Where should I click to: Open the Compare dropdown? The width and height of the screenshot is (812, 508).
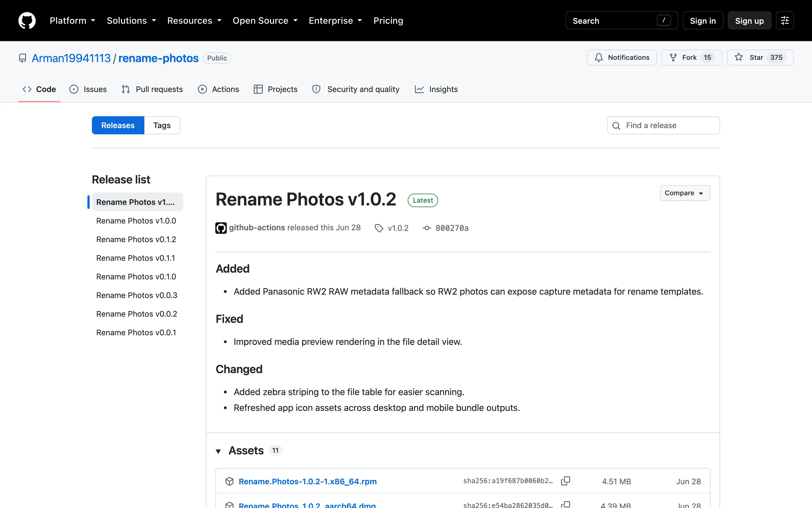pyautogui.click(x=685, y=193)
